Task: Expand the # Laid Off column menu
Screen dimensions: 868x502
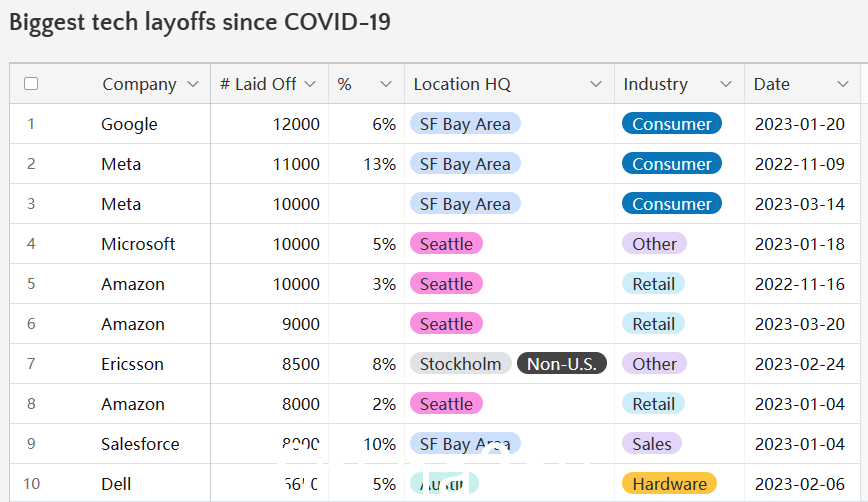Action: coord(311,84)
